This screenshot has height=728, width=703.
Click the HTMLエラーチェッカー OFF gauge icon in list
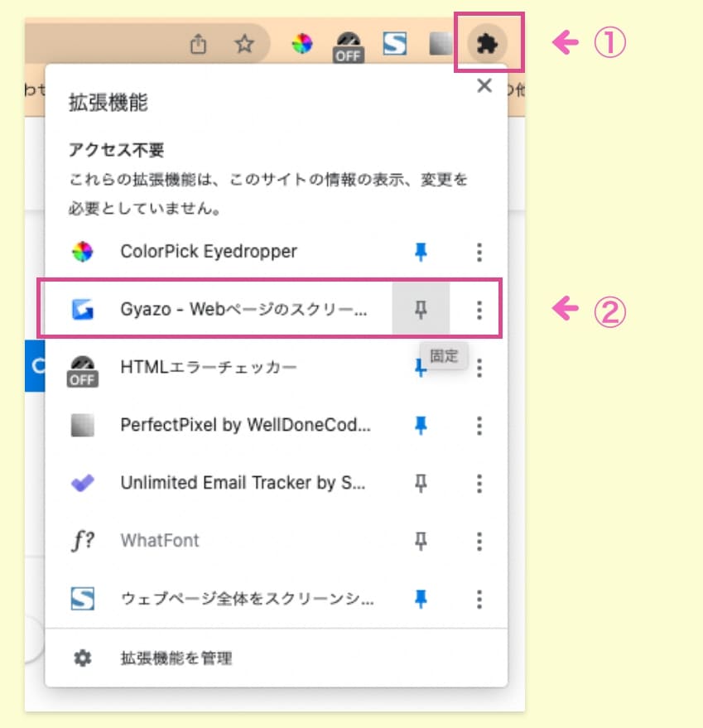pyautogui.click(x=83, y=371)
